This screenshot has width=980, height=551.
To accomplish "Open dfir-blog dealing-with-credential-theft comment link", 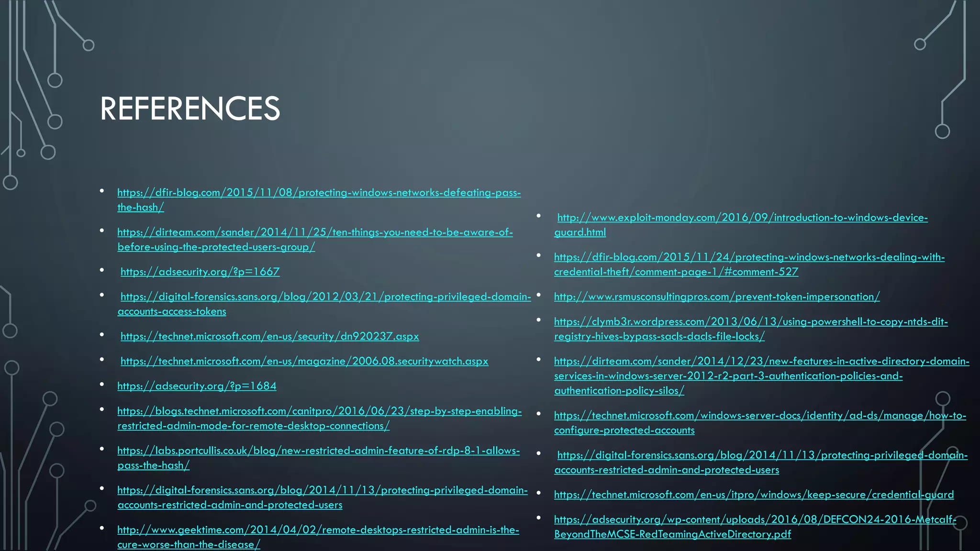I will coord(749,264).
